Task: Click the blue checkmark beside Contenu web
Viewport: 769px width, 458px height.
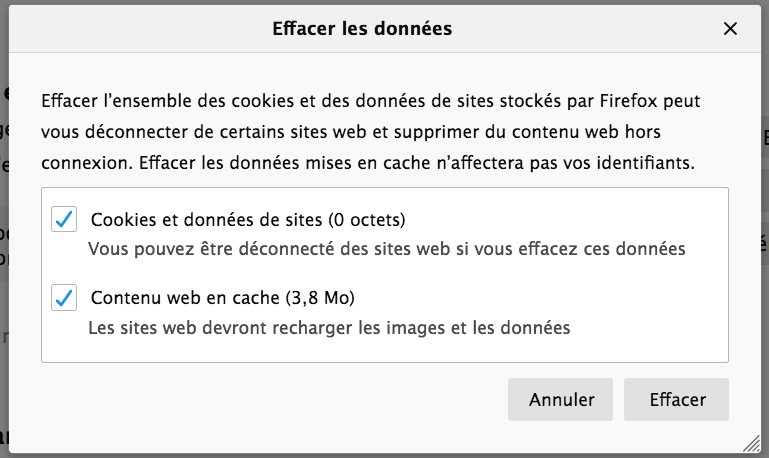Action: click(64, 297)
